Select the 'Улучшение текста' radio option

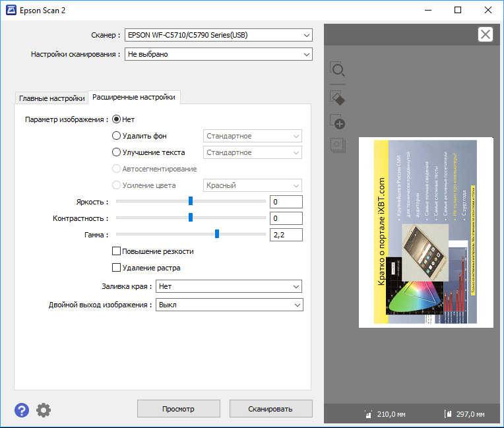tap(117, 152)
